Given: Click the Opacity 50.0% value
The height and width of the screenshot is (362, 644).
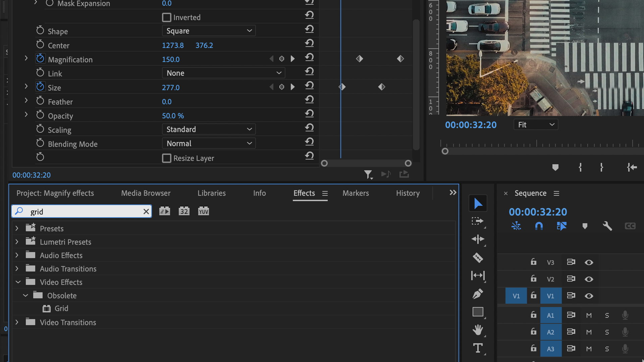Looking at the screenshot, I should [x=173, y=116].
